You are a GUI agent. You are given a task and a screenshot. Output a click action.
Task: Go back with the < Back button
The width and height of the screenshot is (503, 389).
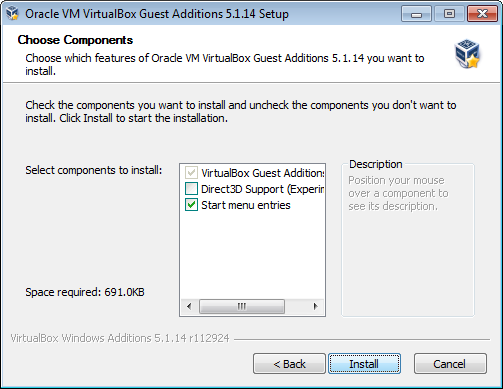(x=289, y=364)
